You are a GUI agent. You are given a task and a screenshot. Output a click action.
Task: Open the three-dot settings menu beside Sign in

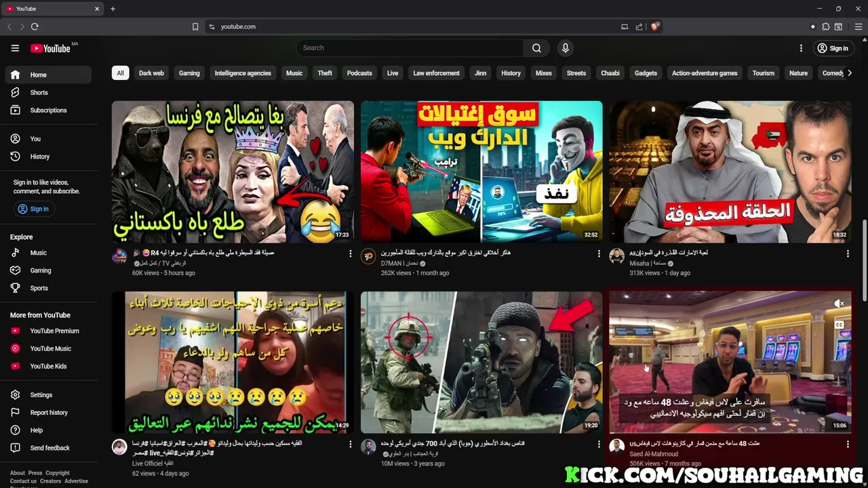[x=801, y=48]
